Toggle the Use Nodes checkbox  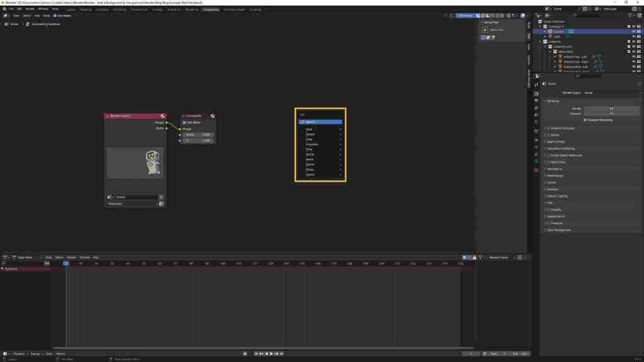tap(55, 16)
